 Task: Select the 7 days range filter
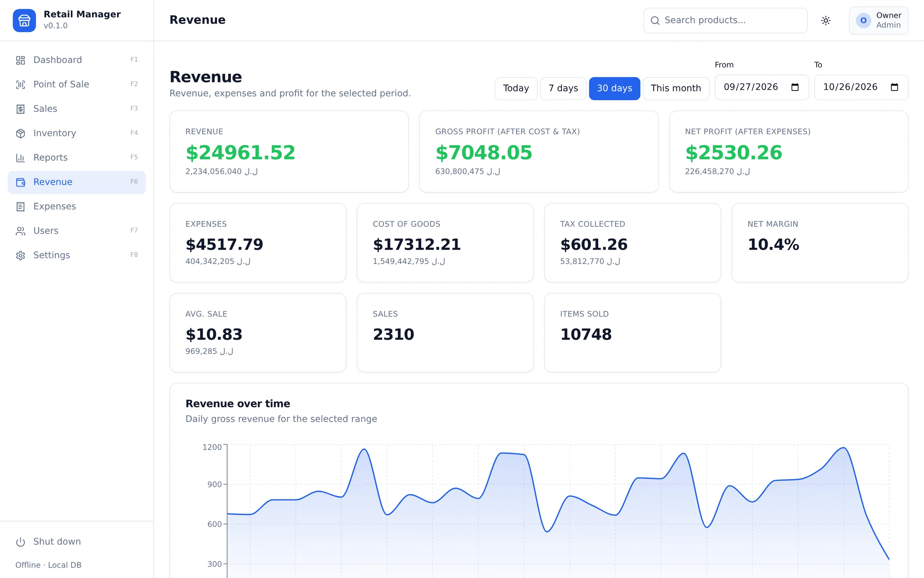(563, 88)
